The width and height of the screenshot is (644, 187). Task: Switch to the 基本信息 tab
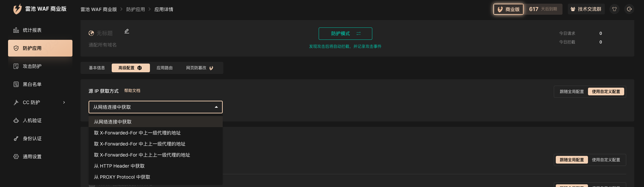click(97, 68)
